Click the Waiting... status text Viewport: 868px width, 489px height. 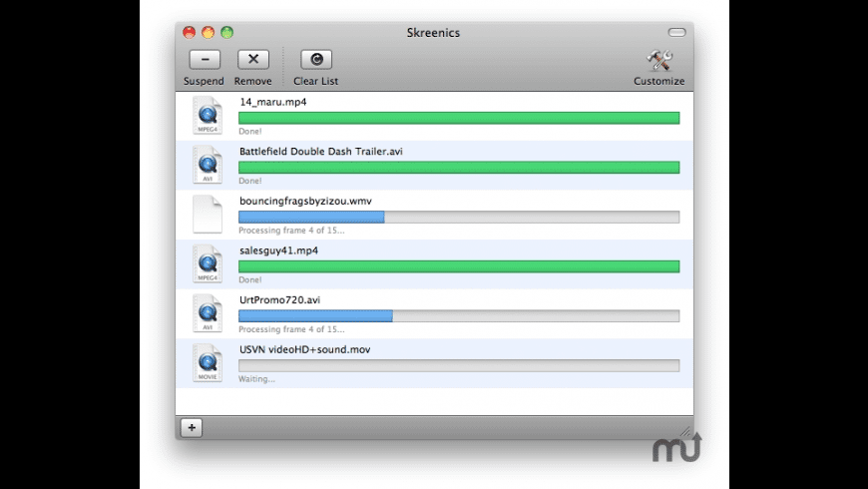(256, 379)
